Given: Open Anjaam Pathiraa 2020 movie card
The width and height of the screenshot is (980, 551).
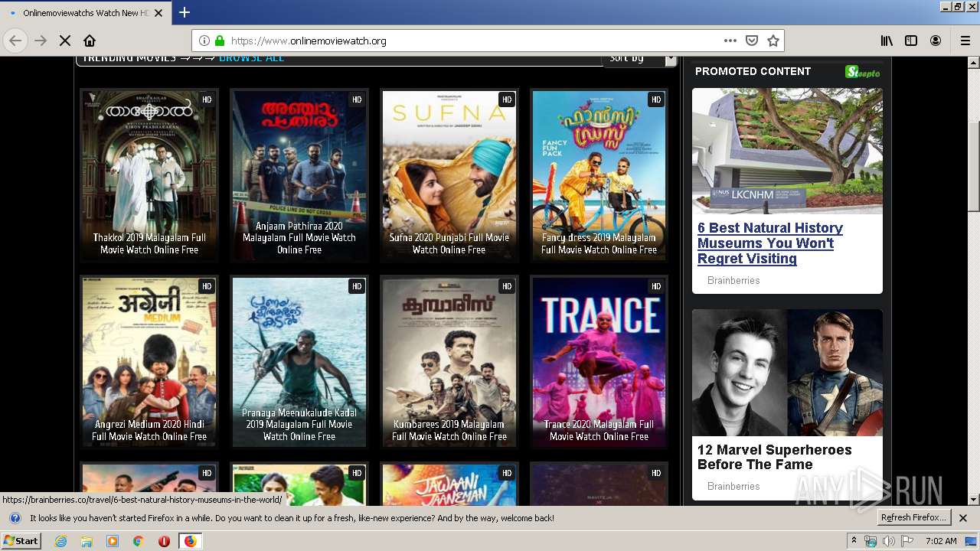Looking at the screenshot, I should 299,175.
